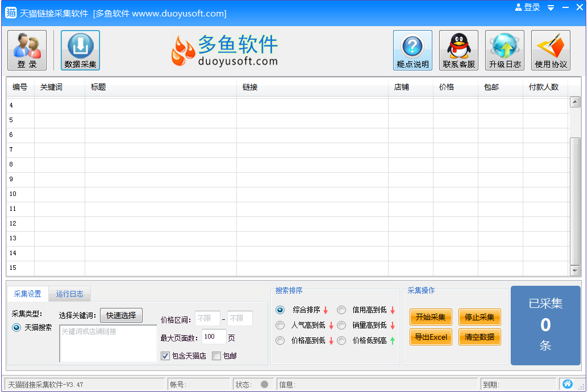Click the status indicator circle next to 状态
The image size is (588, 392).
tap(264, 384)
